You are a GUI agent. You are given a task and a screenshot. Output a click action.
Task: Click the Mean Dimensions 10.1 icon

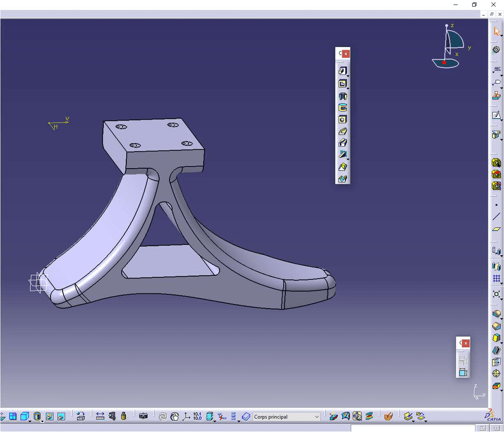(x=197, y=416)
